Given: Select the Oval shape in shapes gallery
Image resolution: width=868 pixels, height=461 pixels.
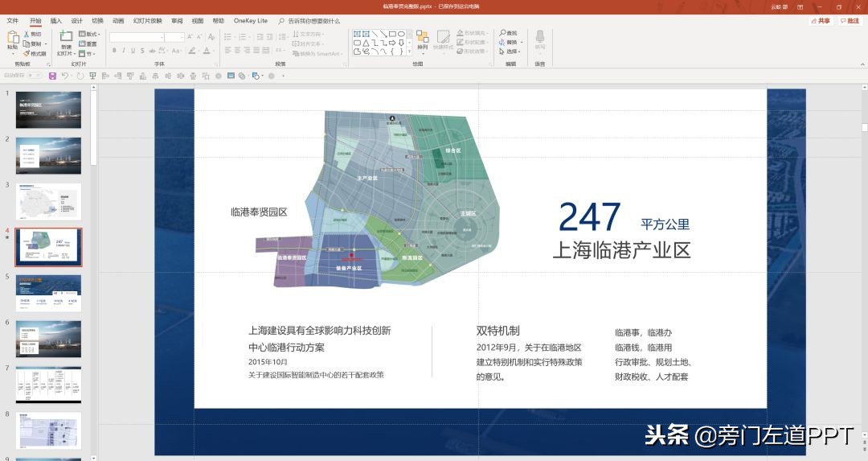Looking at the screenshot, I should [401, 34].
